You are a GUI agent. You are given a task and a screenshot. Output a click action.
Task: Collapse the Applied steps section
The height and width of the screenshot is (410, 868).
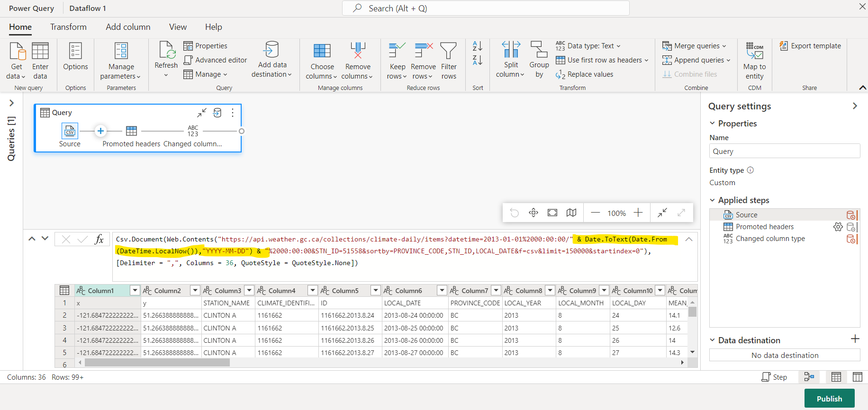712,200
